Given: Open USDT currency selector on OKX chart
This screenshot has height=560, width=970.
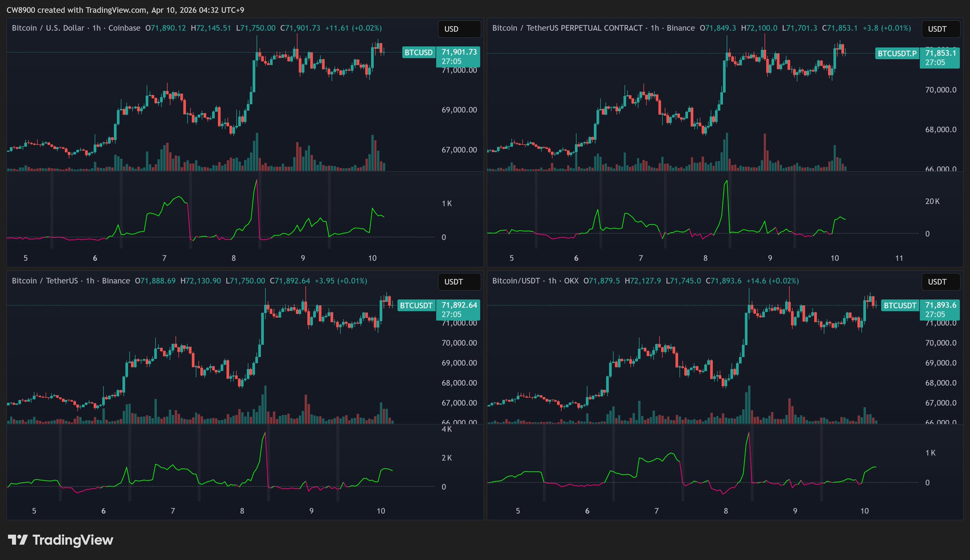Looking at the screenshot, I should click(x=940, y=282).
